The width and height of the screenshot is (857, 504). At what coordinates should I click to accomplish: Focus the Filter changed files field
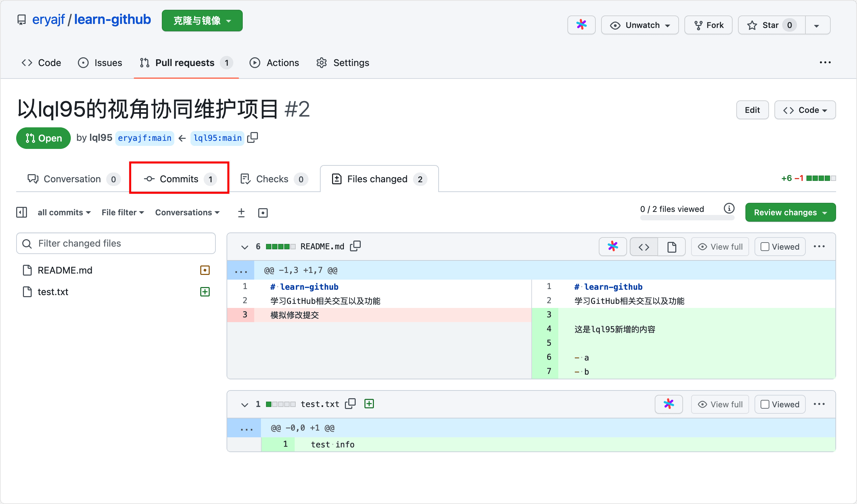click(116, 243)
